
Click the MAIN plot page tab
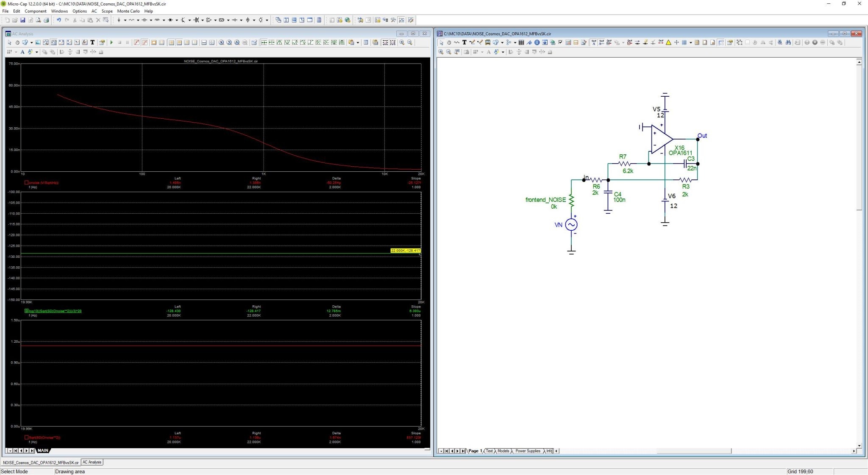pos(43,450)
